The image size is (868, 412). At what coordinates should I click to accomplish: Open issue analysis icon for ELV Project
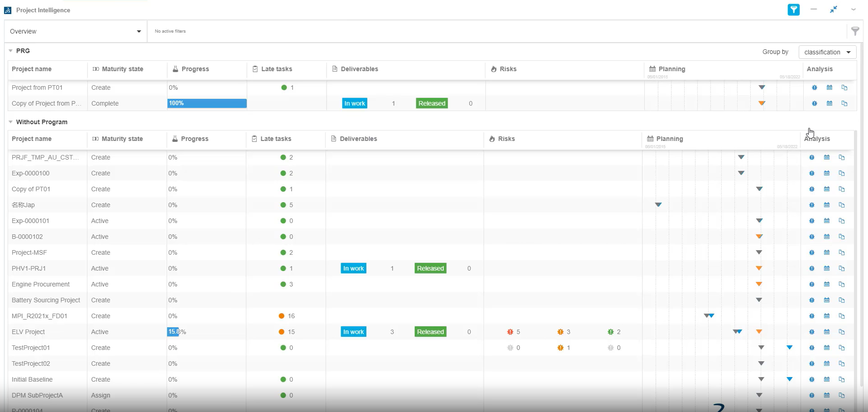(x=812, y=332)
